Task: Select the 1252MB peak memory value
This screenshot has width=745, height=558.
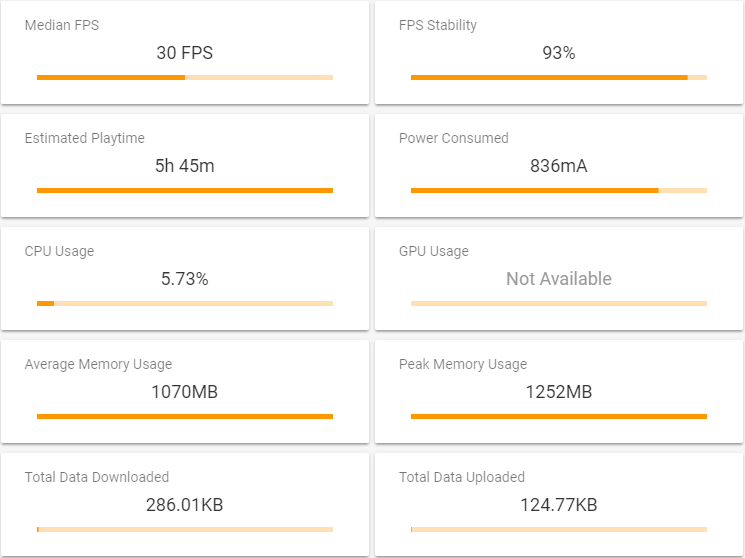Action: coord(559,392)
